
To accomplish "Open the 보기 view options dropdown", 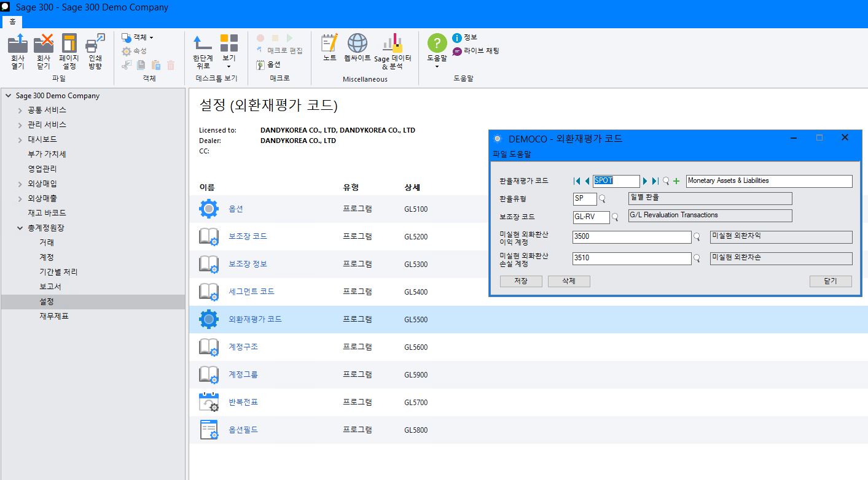I will point(229,52).
